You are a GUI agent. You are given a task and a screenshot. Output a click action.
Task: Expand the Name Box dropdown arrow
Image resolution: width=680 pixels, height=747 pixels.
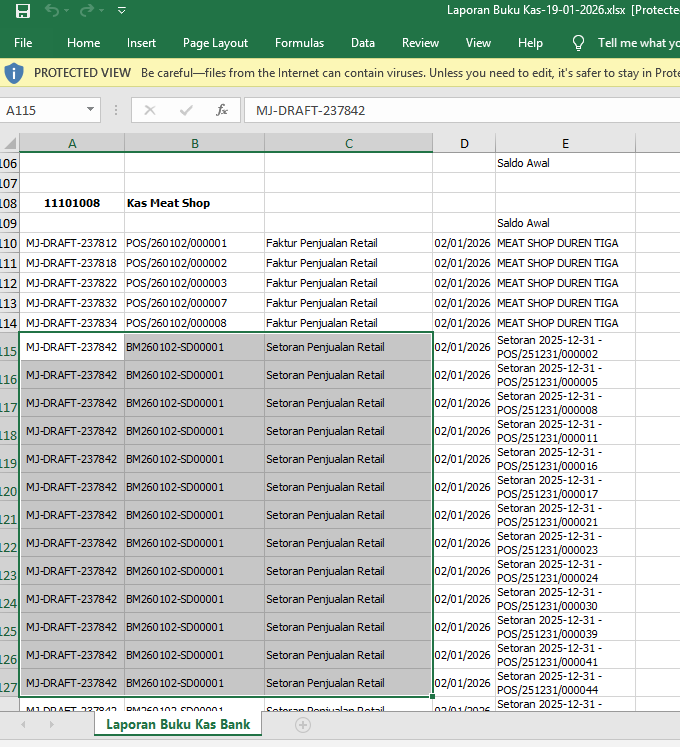[x=91, y=110]
